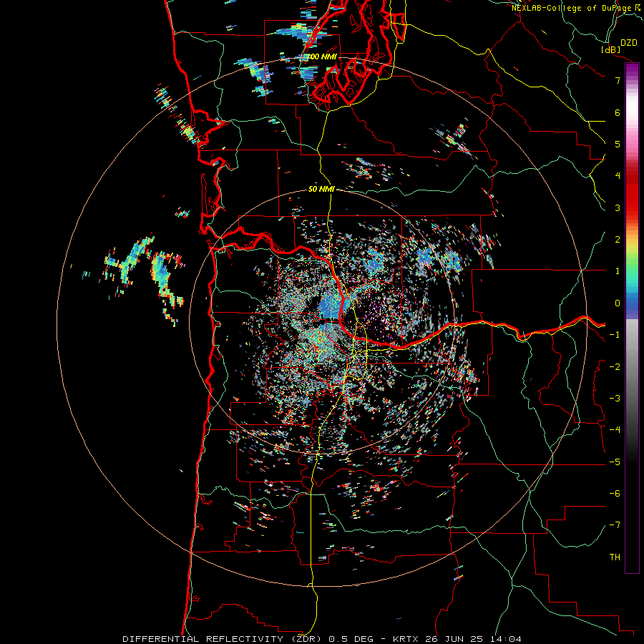
Task: Click the [dB] units label
Action: pos(611,49)
